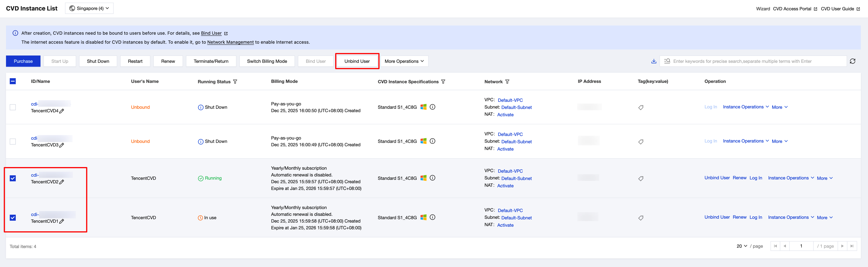The width and height of the screenshot is (868, 267).
Task: Open the Singapore region dropdown
Action: [89, 8]
